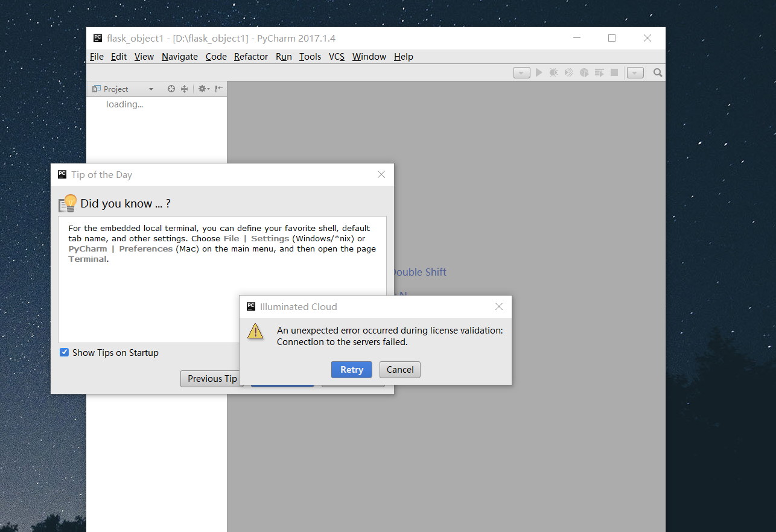Click Collapse All icon in Project panel

185,89
